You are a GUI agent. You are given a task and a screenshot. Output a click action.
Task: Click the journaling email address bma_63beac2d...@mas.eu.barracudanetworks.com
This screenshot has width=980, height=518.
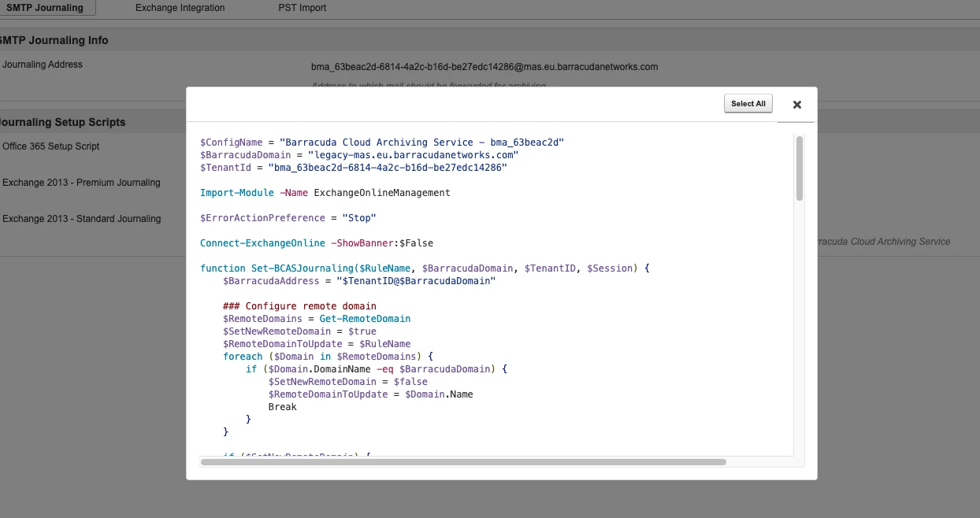click(484, 67)
